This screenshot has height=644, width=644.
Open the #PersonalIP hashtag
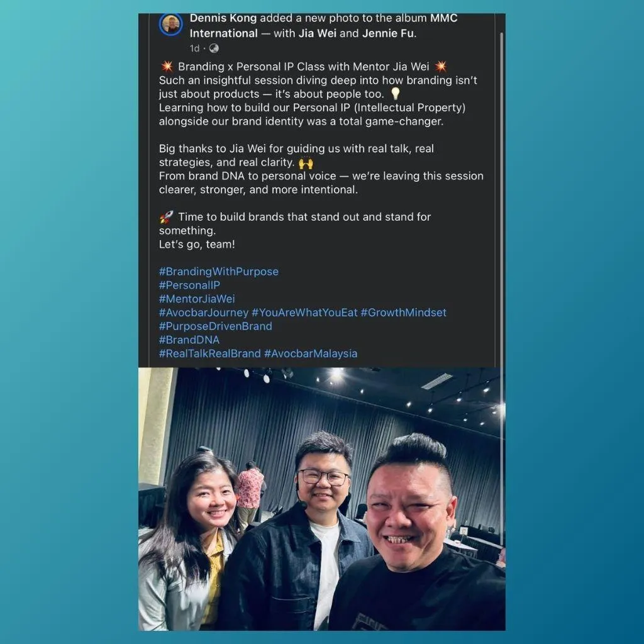[189, 285]
